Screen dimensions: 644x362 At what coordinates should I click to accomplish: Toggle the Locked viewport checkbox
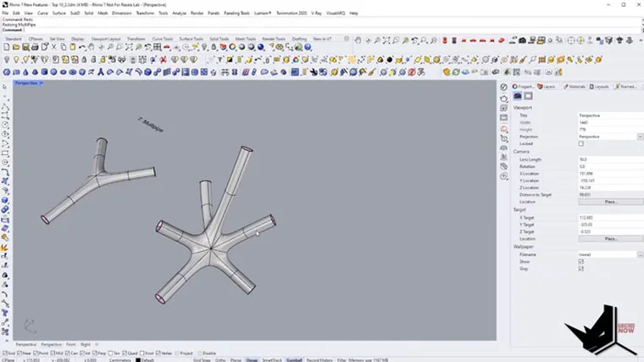coord(580,143)
